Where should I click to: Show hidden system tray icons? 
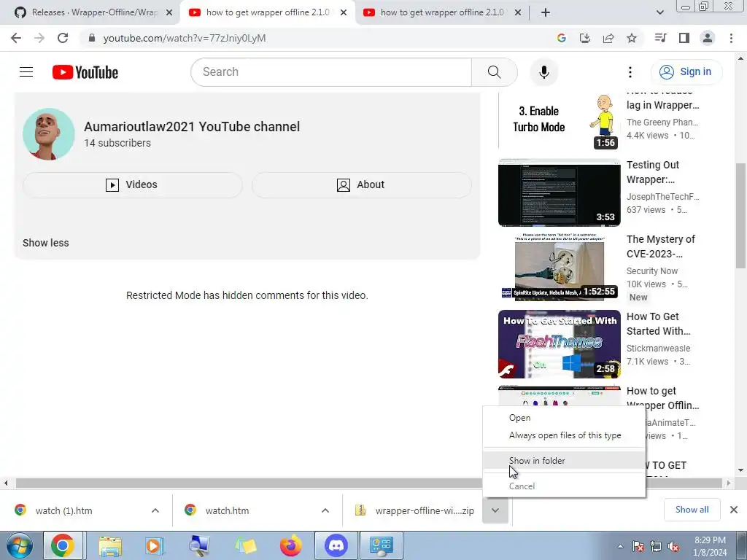point(620,546)
